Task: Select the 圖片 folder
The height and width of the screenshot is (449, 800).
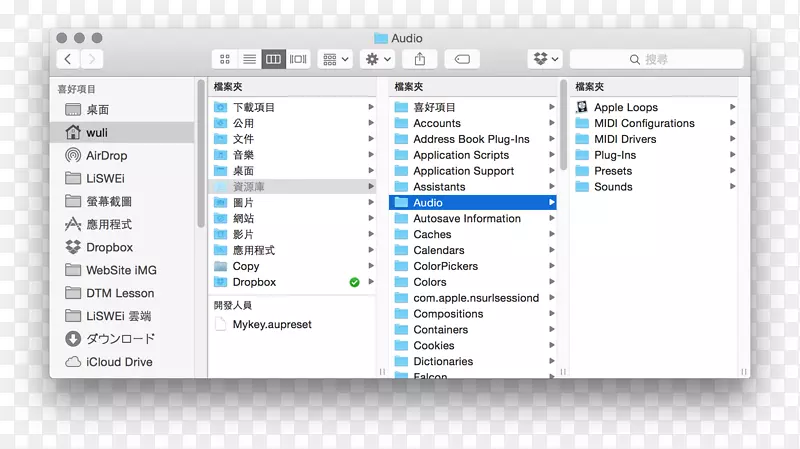Action: [292, 203]
